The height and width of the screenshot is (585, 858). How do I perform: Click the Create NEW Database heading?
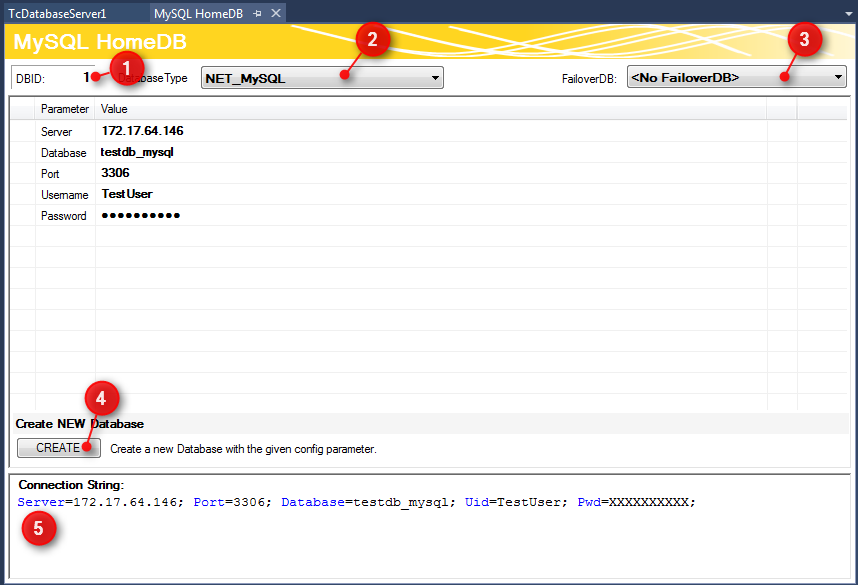(x=80, y=424)
